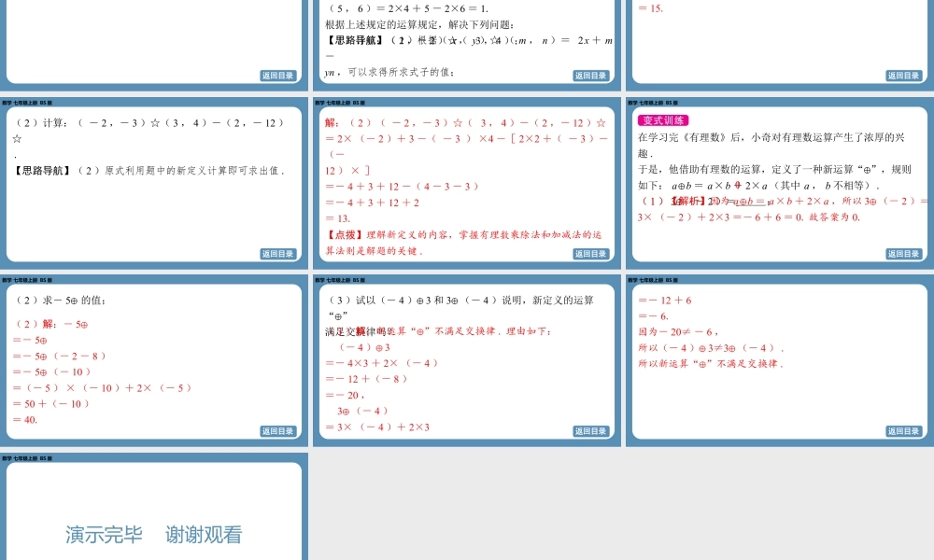Select the slide showing 求-5⊕的值

point(154,359)
